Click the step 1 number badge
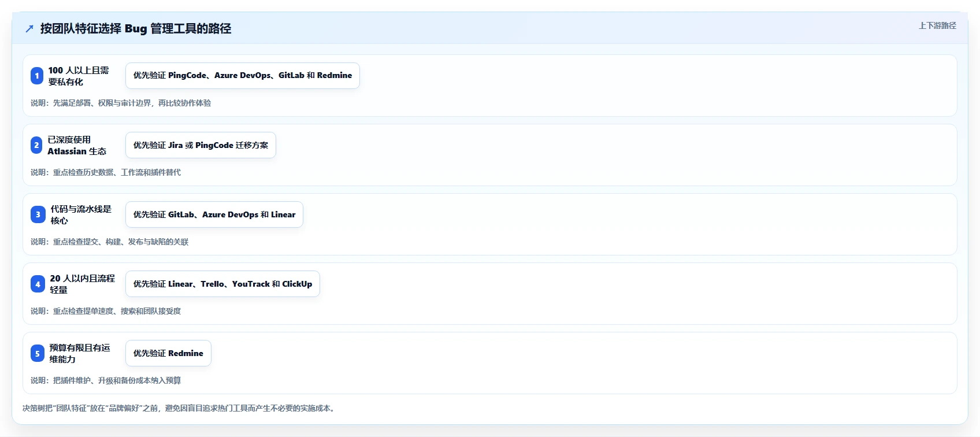Image resolution: width=980 pixels, height=437 pixels. tap(37, 76)
